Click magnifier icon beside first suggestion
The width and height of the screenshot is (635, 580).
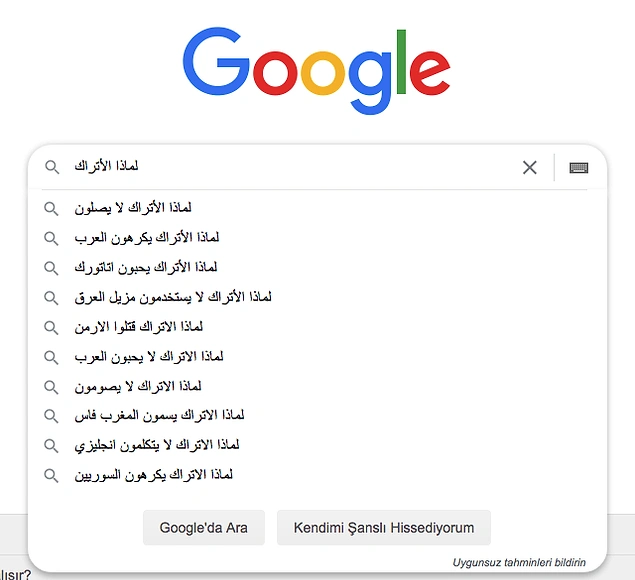51,208
